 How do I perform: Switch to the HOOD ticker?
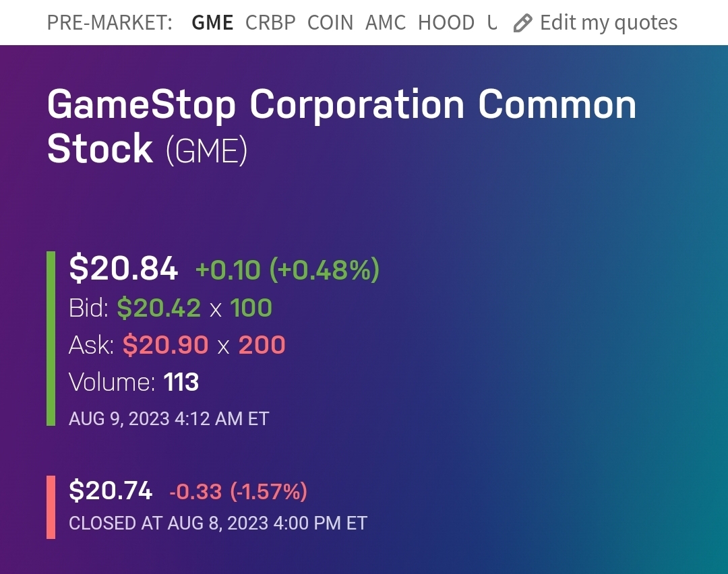tap(446, 23)
